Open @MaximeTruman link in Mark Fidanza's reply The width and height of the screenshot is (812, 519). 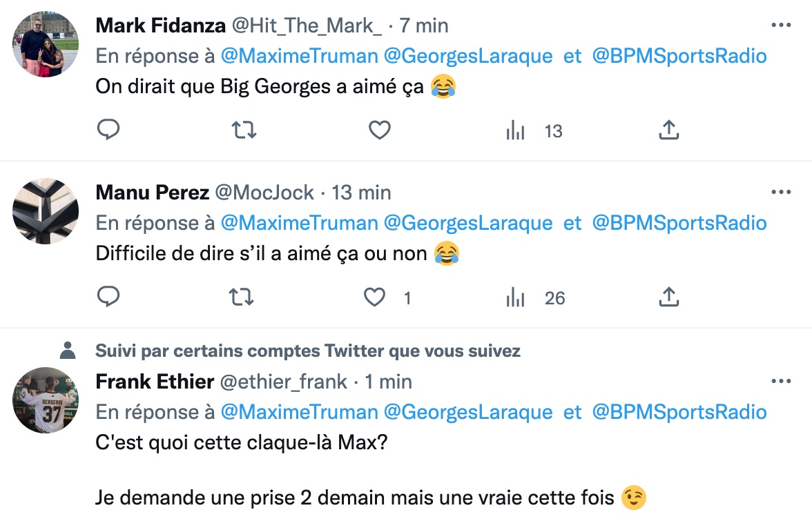299,56
